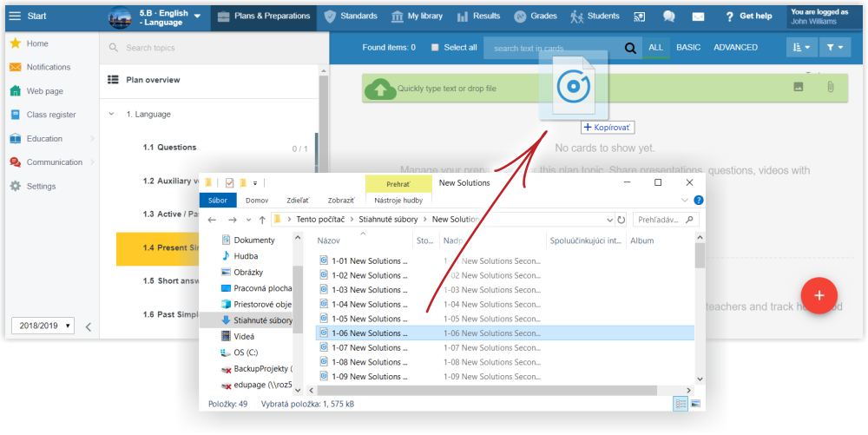The image size is (868, 435).
Task: Open Explorer help question mark icon
Action: pos(698,201)
